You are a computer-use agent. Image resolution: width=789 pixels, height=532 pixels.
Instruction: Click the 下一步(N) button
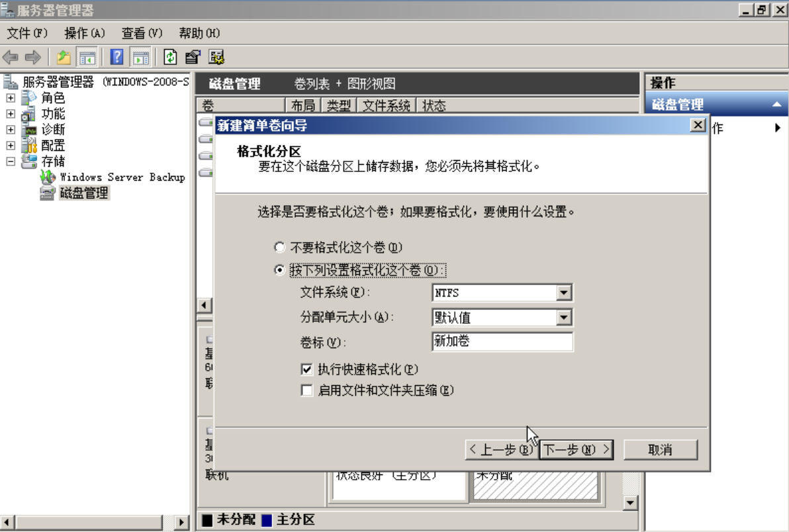(x=576, y=450)
